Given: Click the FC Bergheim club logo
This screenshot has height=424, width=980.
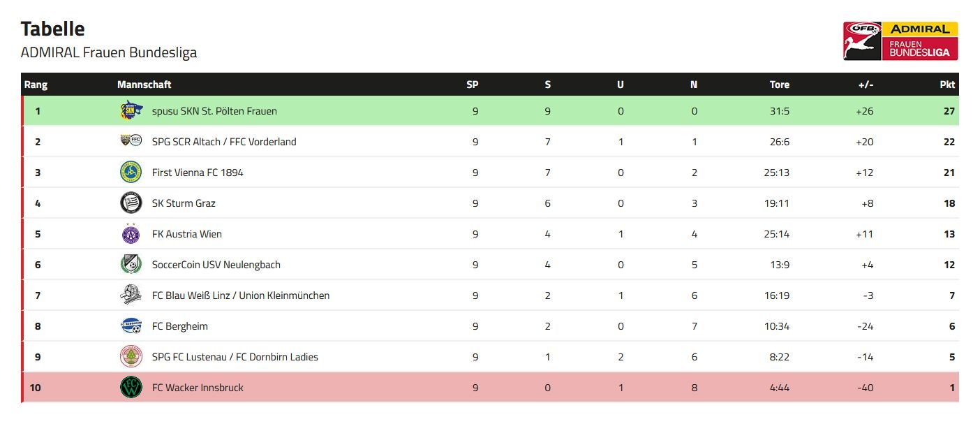Looking at the screenshot, I should [x=131, y=326].
